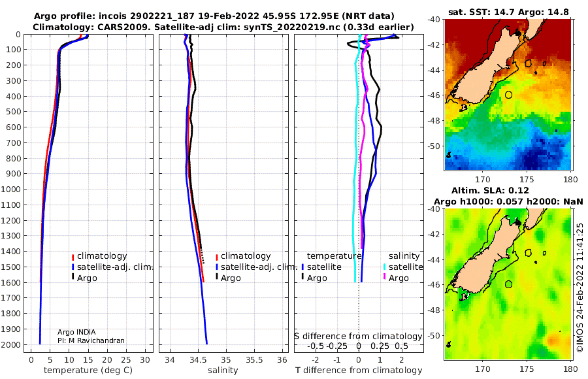Click the temperature axis tick '30'
This screenshot has height=379, width=588.
coord(145,359)
